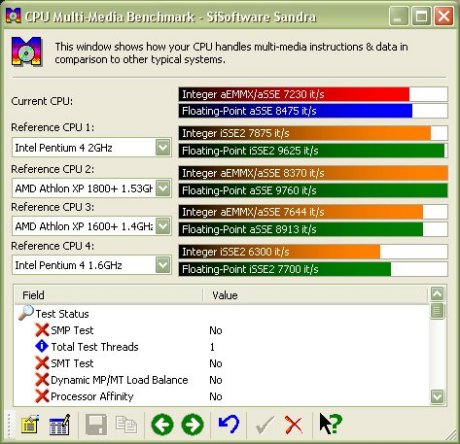Click the blue Floating-Point aSSE 8475 bar
The width and height of the screenshot is (460, 444).
pos(313,111)
